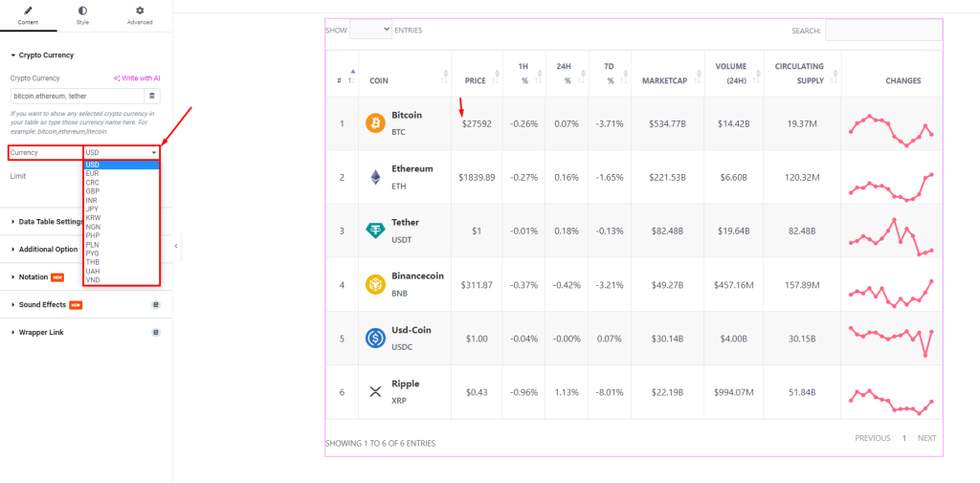980x483 pixels.
Task: Sort table by Coin column
Action: click(x=405, y=74)
